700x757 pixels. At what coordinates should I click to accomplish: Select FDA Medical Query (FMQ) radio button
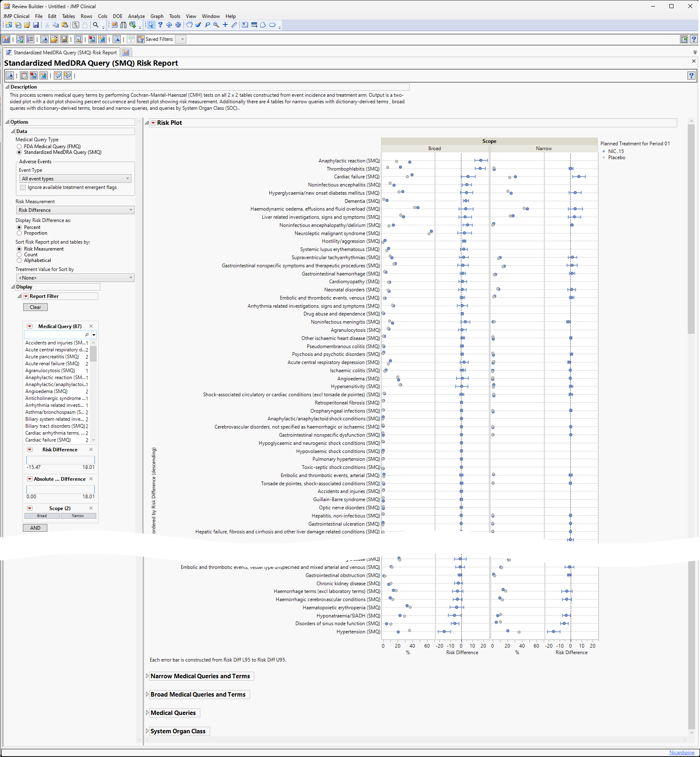click(19, 147)
